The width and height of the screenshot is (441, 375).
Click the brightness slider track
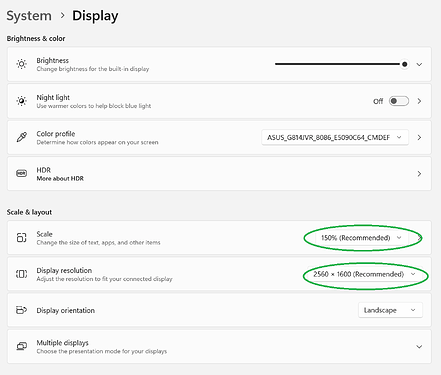click(337, 64)
